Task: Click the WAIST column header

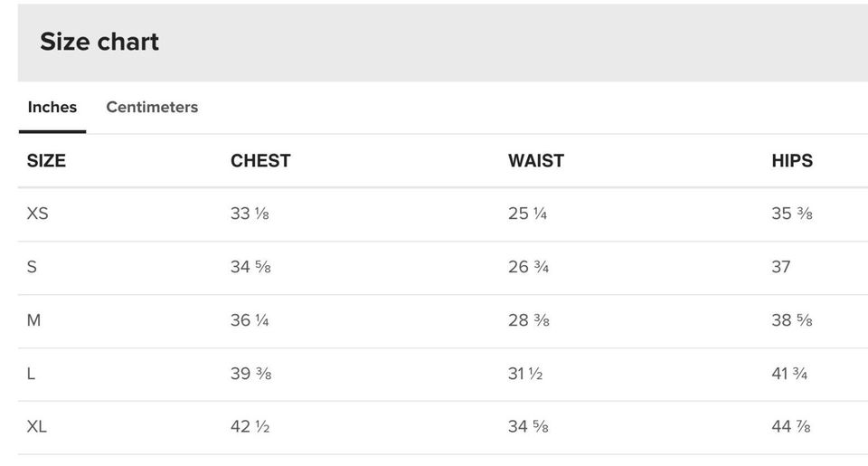Action: pos(536,161)
